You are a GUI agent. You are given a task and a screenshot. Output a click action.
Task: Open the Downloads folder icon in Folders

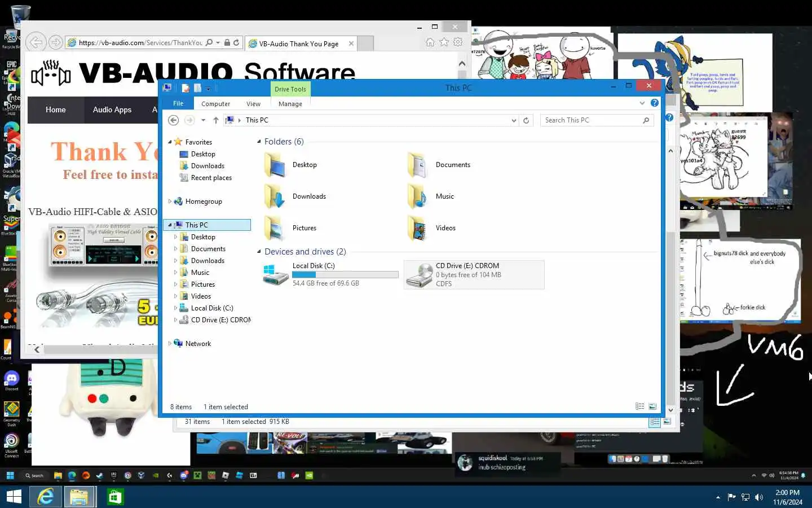tap(275, 196)
